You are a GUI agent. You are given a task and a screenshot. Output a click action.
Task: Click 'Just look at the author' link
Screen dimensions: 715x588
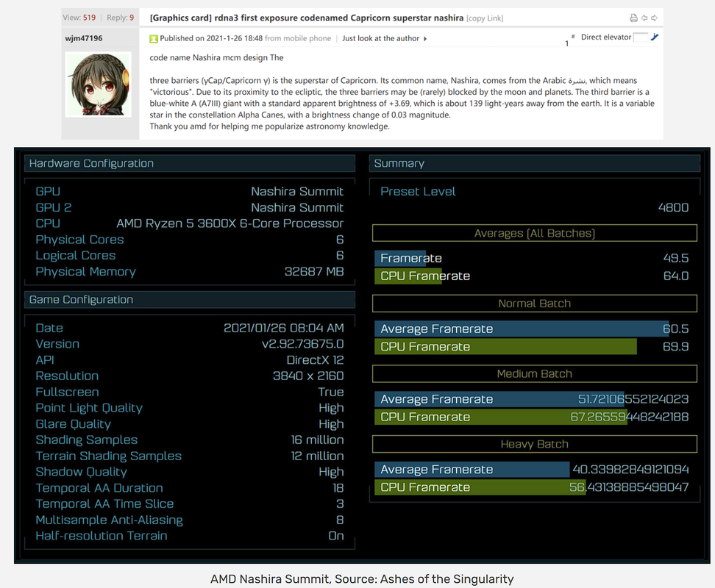[x=381, y=39]
